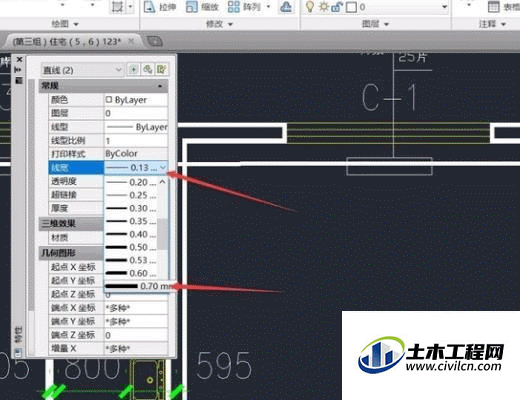520x400 pixels.
Task: Select 0.53 mm lineweight option
Action: (x=131, y=260)
